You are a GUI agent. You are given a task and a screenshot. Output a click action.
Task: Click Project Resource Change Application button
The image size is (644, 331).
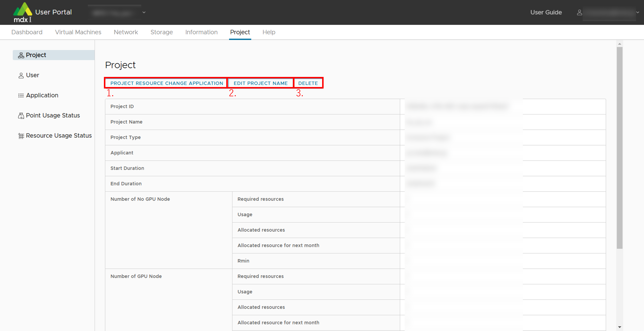[x=167, y=83]
